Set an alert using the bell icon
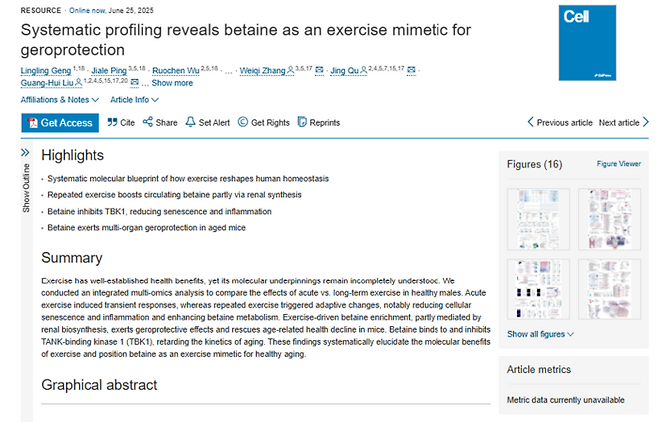The height and width of the screenshot is (422, 658). (190, 123)
